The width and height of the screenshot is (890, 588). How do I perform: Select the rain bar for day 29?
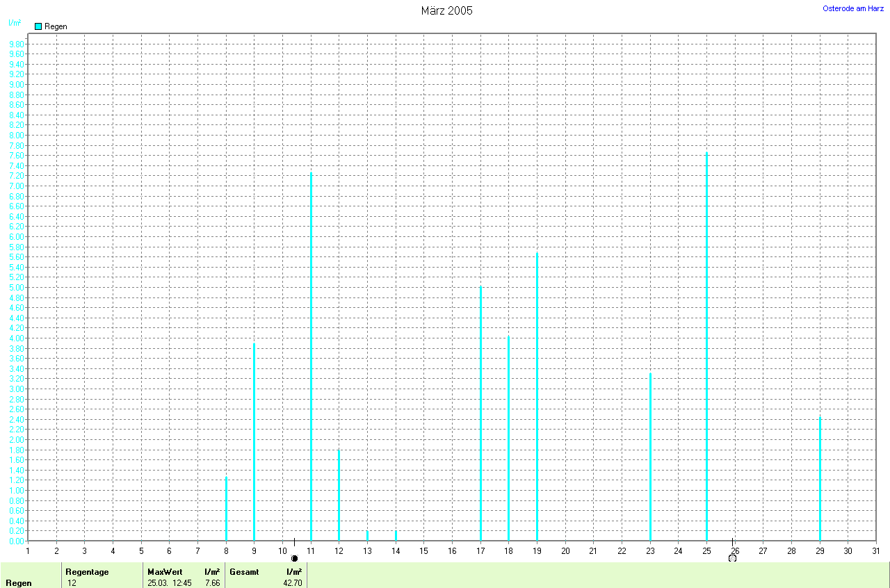pos(820,478)
